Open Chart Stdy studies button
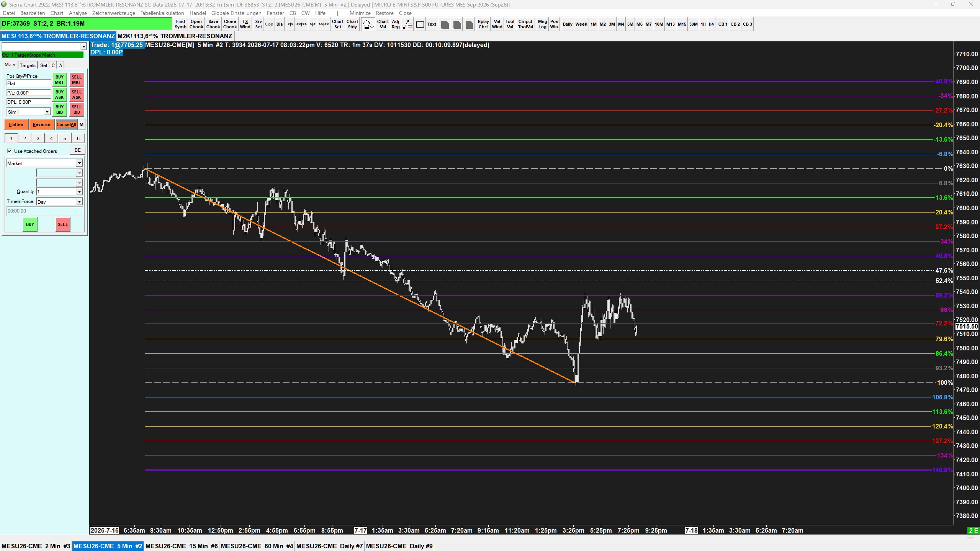Viewport: 980px width, 551px height. click(x=352, y=25)
